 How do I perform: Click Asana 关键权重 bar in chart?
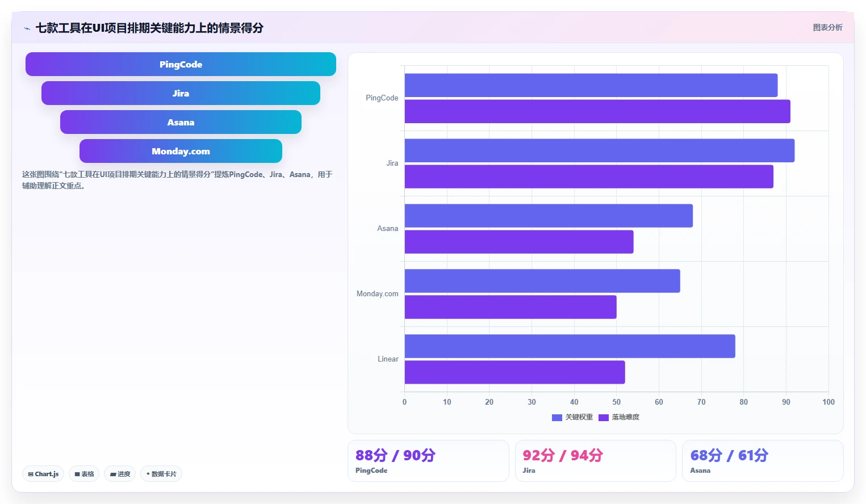[549, 216]
